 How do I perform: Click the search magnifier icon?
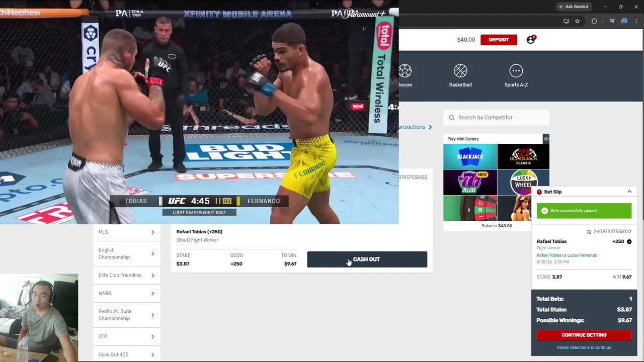pos(452,118)
